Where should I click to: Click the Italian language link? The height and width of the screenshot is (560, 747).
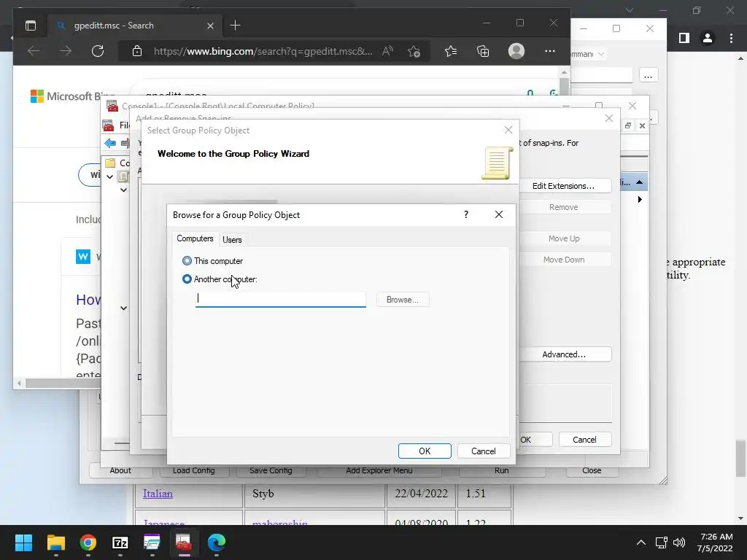click(x=158, y=494)
